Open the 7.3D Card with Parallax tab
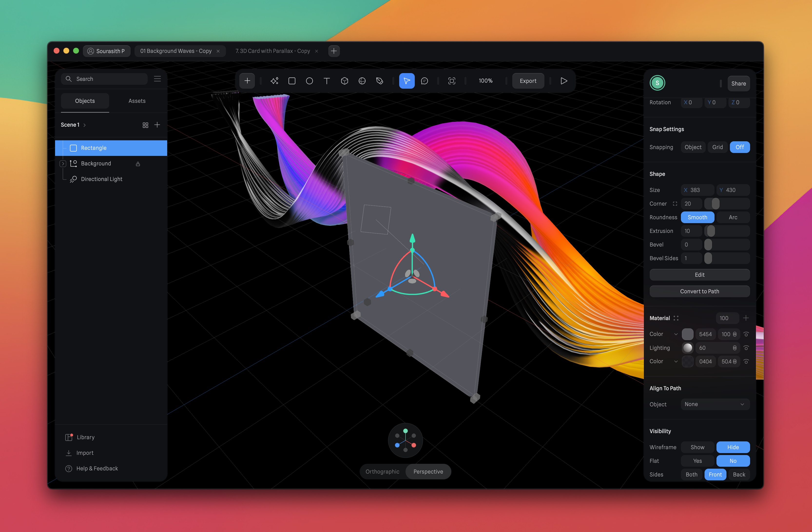 coord(273,51)
